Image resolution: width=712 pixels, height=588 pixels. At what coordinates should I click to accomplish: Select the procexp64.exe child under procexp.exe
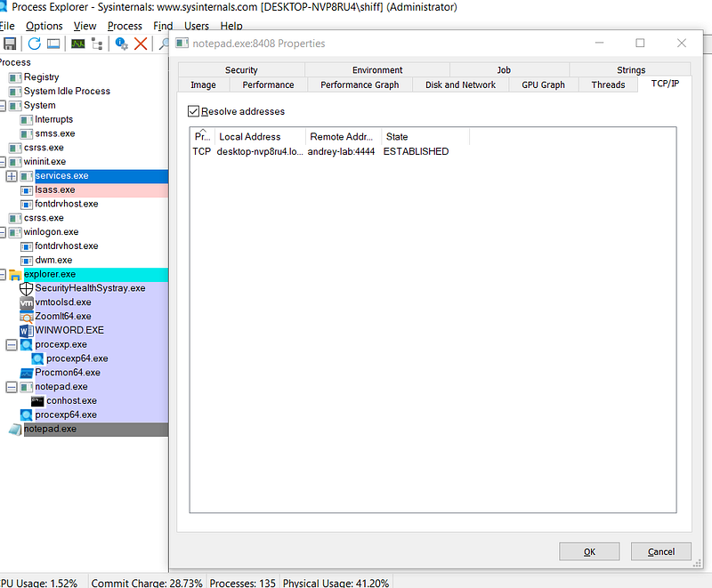[x=77, y=358]
